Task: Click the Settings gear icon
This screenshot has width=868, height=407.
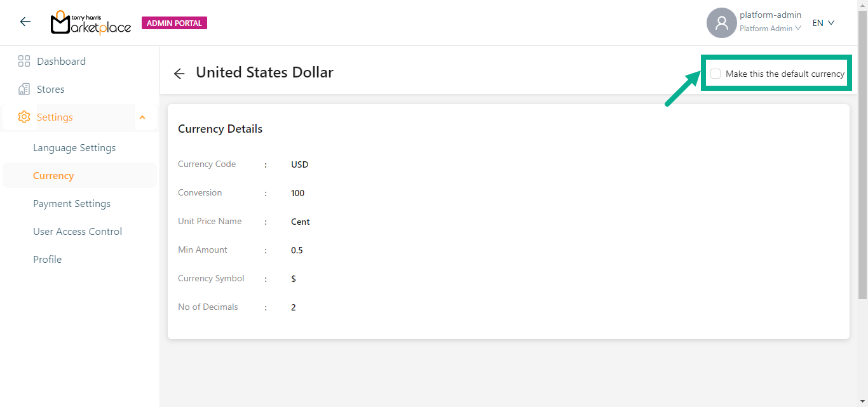Action: coord(24,117)
